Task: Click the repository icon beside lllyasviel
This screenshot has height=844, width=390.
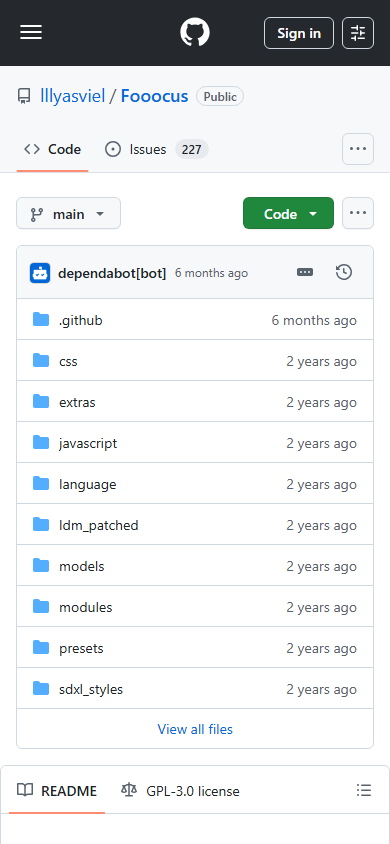Action: 24,96
